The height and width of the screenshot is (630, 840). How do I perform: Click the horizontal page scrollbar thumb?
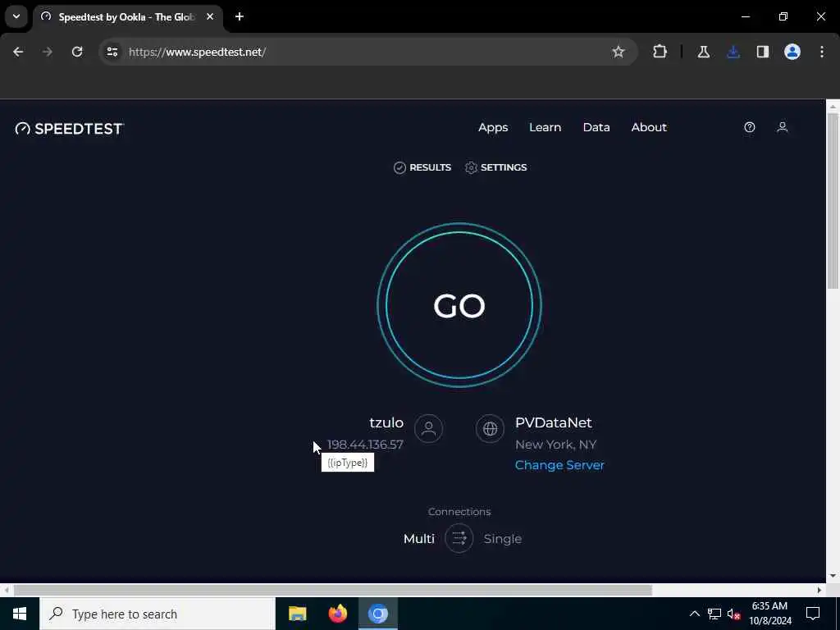333,590
